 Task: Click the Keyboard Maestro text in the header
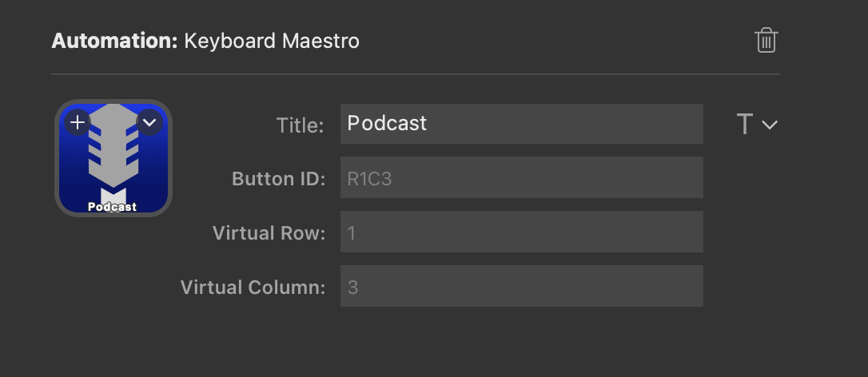click(271, 42)
